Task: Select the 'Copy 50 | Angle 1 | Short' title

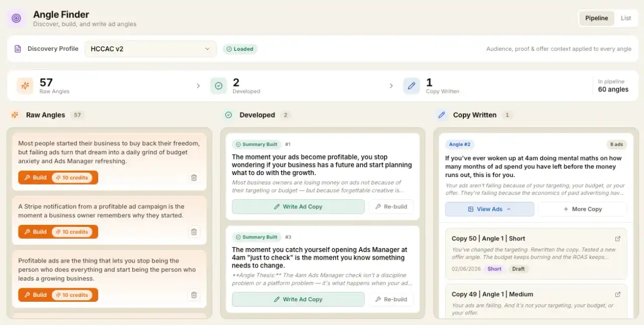Action: 489,238
